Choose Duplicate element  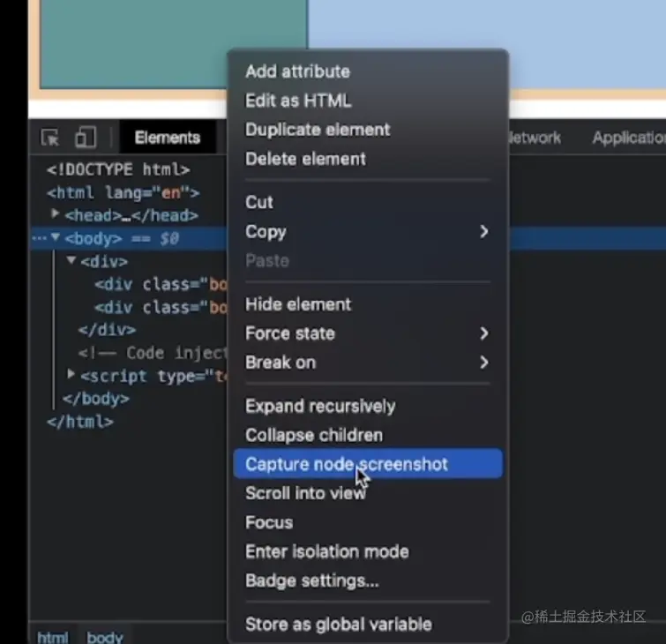[x=318, y=130]
